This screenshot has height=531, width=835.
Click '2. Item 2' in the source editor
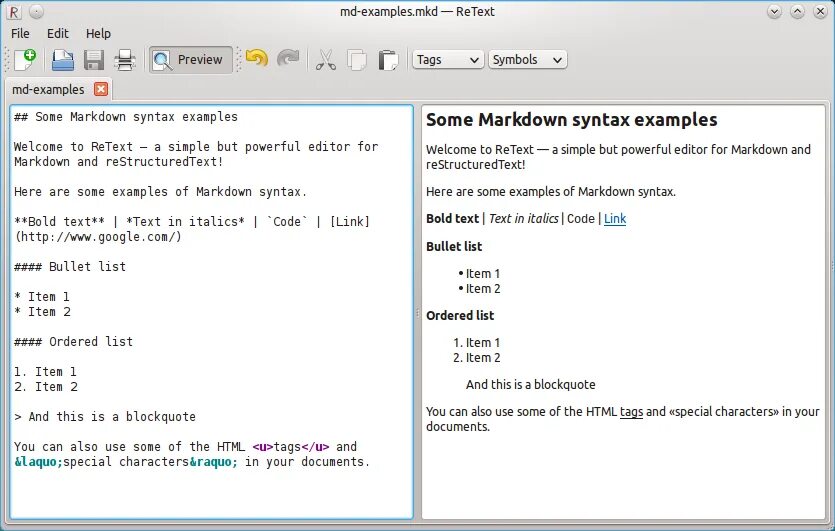click(x=46, y=387)
